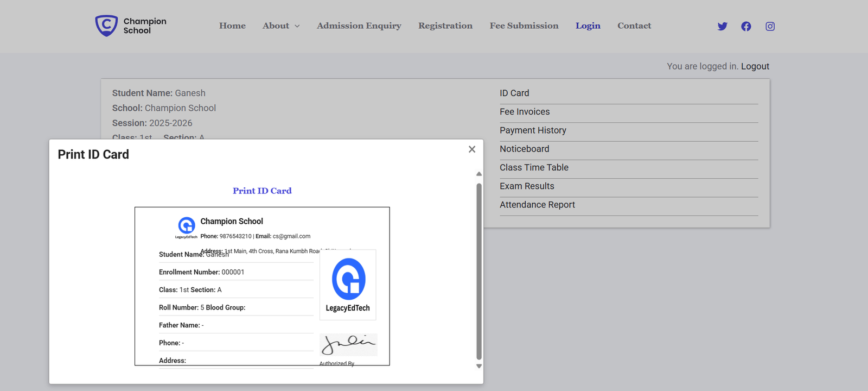Screen dimensions: 868x391
Task: Open the Instagram social link
Action: [x=770, y=26]
